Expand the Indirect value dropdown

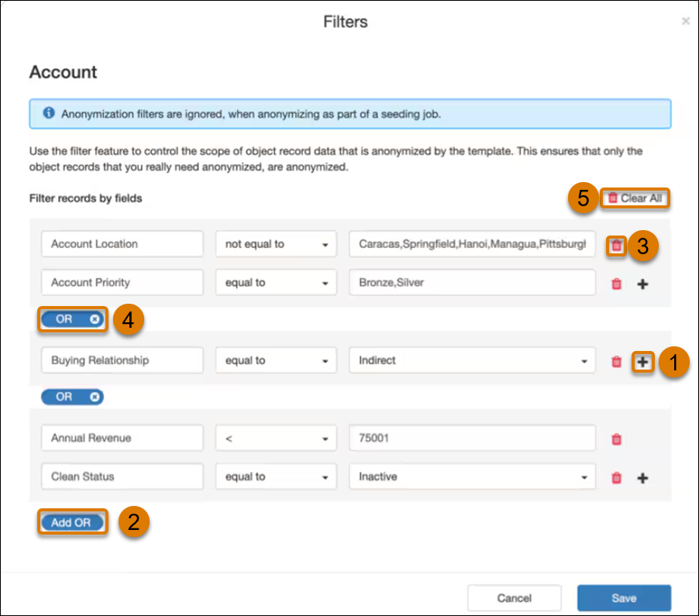click(472, 360)
